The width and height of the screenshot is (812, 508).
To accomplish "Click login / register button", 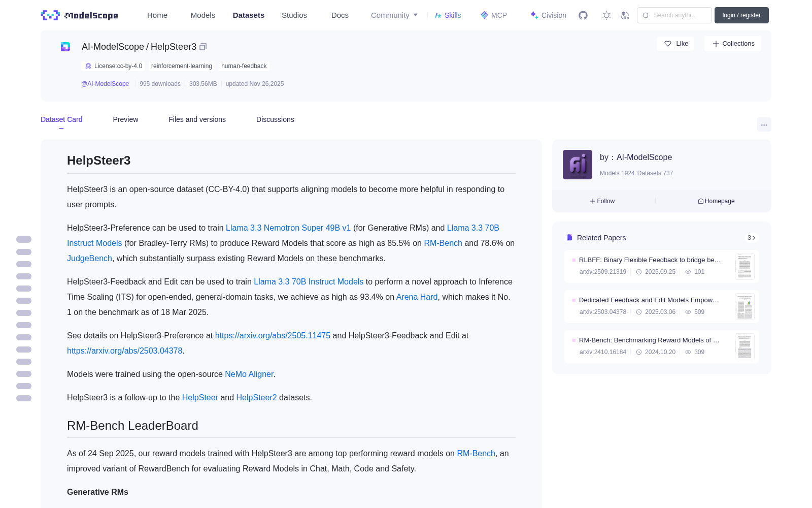I will click(741, 15).
